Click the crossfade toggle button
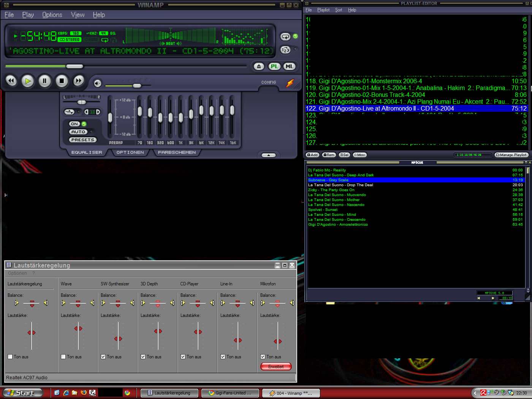Image resolution: width=532 pixels, height=399 pixels. click(69, 112)
